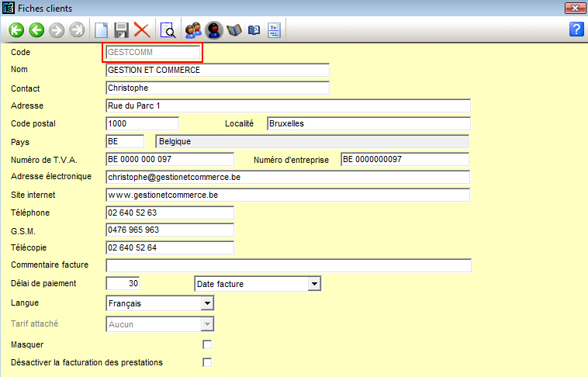Screen dimensions: 588x377
Task: Open the Tarif attaché dropdown showing Aucun
Action: (x=207, y=324)
